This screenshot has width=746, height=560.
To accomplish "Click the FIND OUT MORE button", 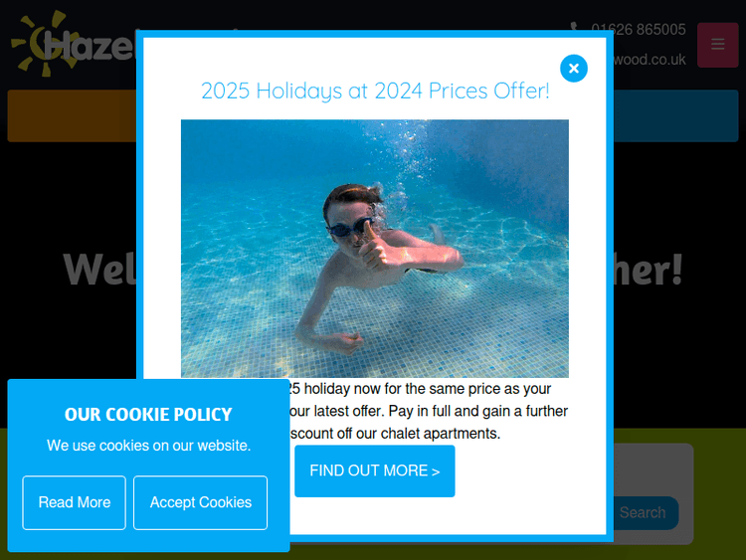I will pos(374,471).
